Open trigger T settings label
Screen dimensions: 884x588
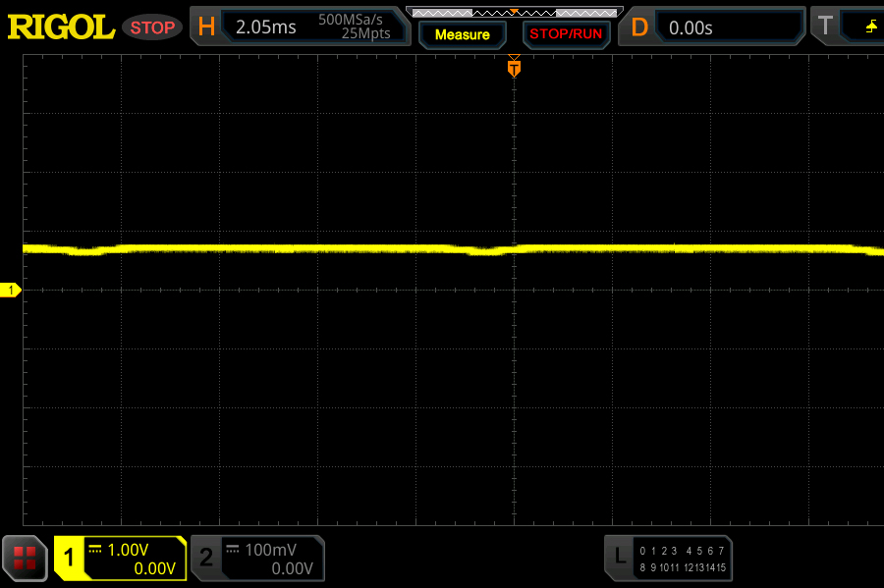coord(825,26)
